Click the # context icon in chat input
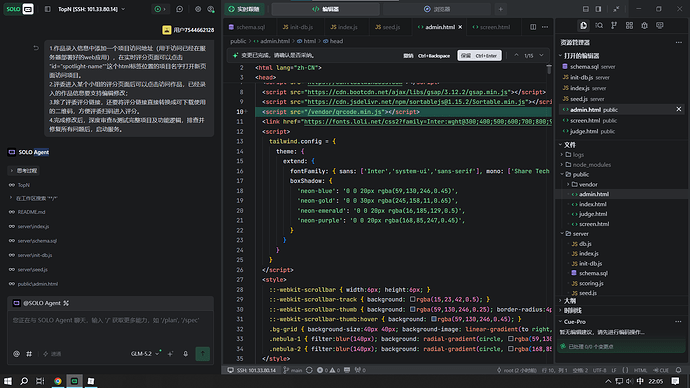The width and height of the screenshot is (690, 388). (29, 354)
